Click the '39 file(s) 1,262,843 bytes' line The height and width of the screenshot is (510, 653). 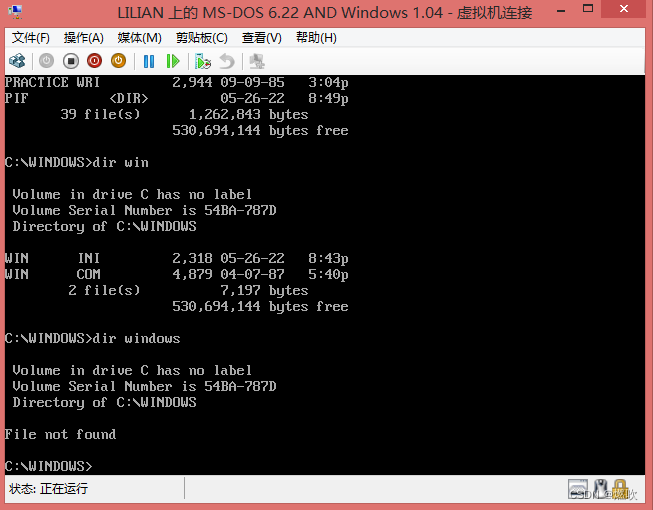pyautogui.click(x=184, y=114)
